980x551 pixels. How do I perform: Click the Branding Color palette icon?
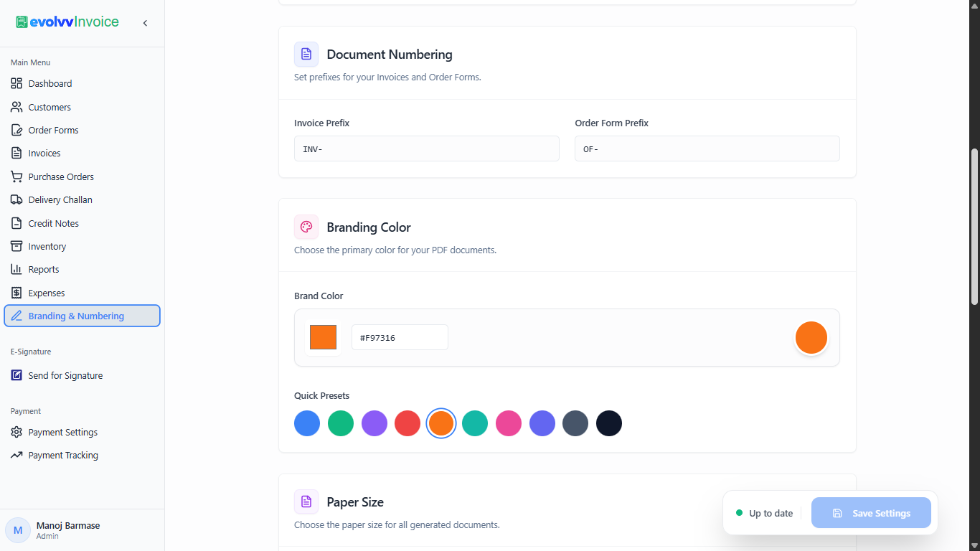(306, 227)
